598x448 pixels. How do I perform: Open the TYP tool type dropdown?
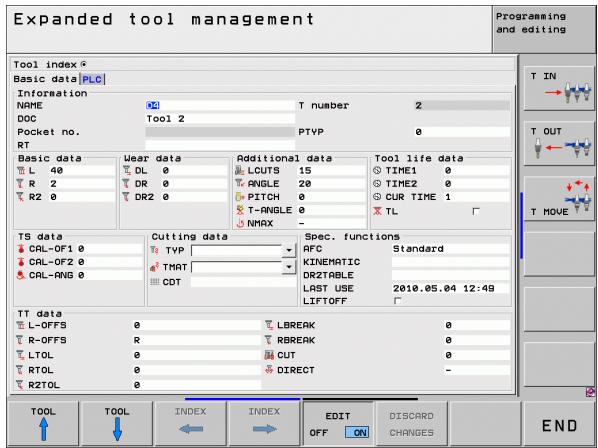click(289, 250)
